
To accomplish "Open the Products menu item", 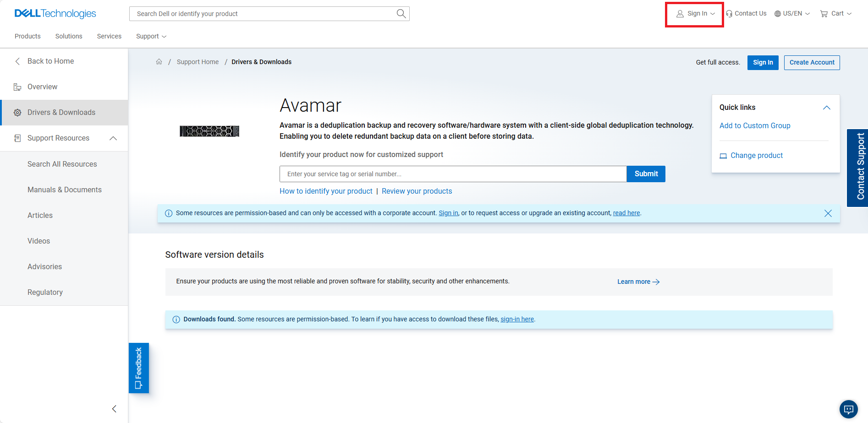I will [x=27, y=36].
